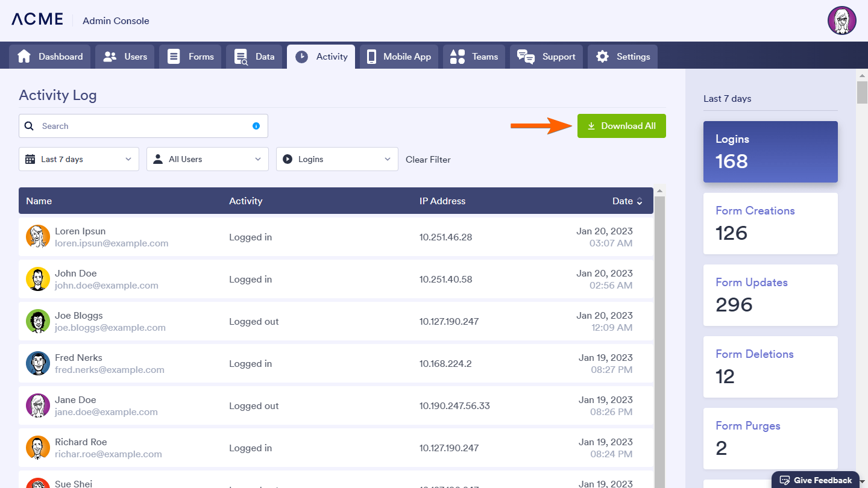Viewport: 868px width, 488px height.
Task: Click the magnifier icon in Search field
Action: tap(30, 126)
